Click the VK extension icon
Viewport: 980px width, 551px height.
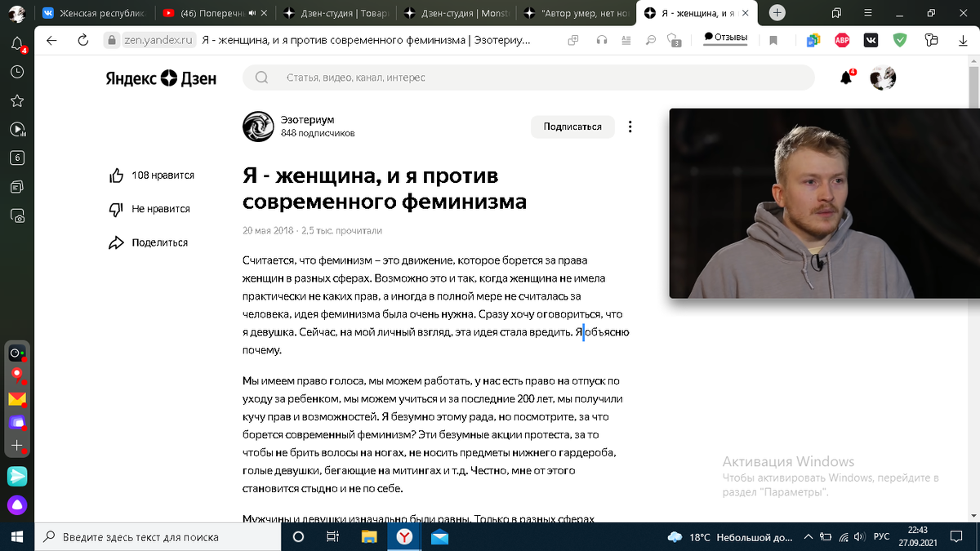point(871,39)
